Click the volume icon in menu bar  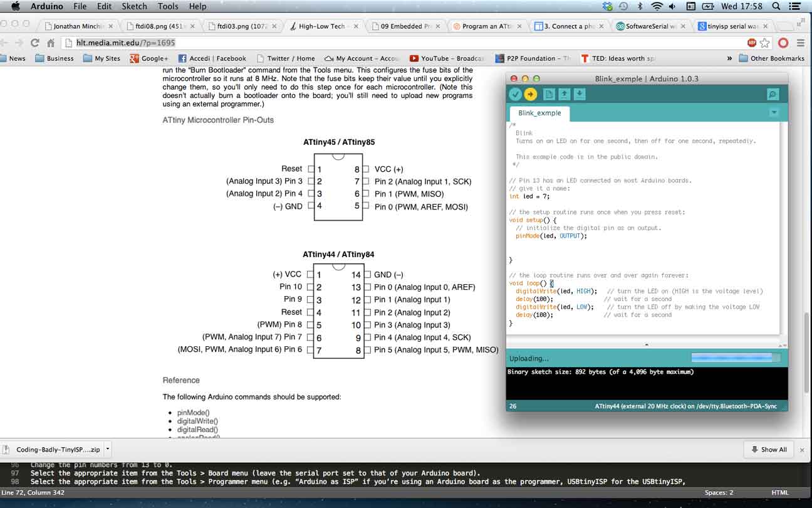pyautogui.click(x=672, y=6)
